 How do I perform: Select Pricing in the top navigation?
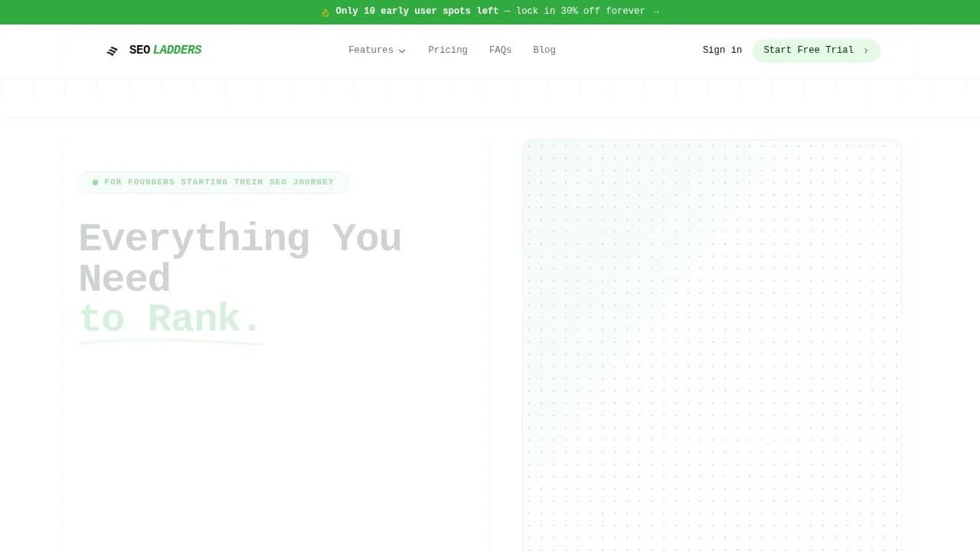[448, 50]
